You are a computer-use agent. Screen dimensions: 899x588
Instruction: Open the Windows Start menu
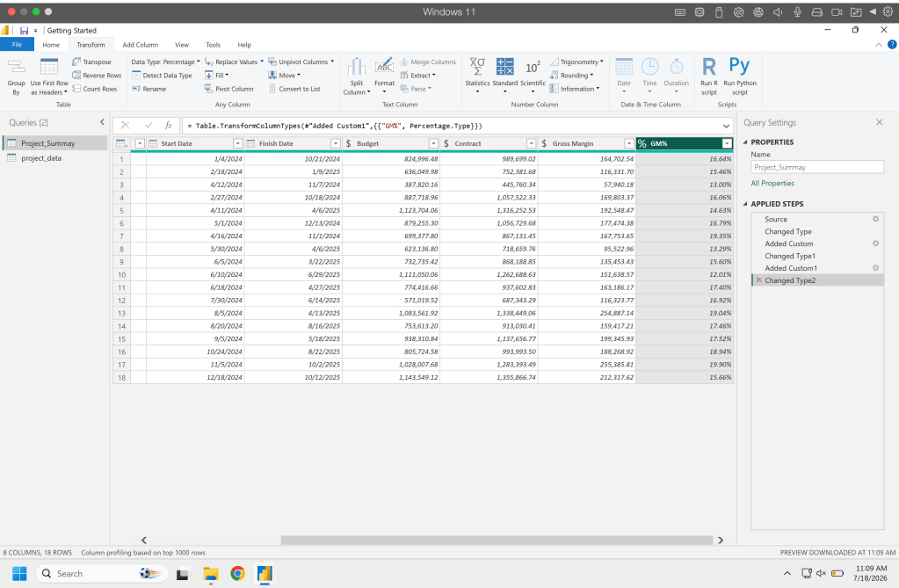pyautogui.click(x=19, y=574)
